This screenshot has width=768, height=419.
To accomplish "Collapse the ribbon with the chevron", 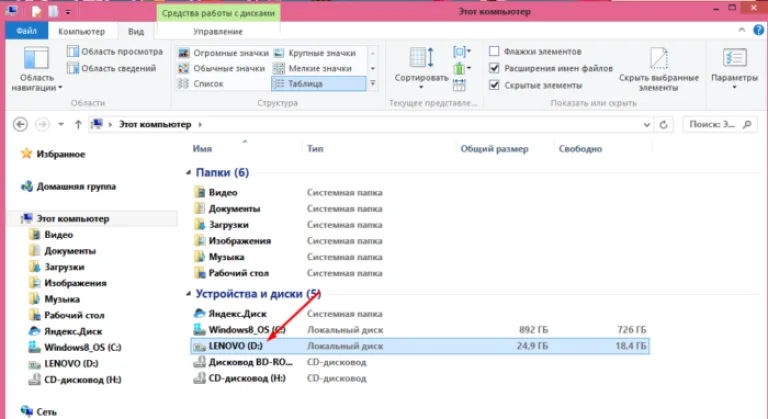I will (742, 30).
